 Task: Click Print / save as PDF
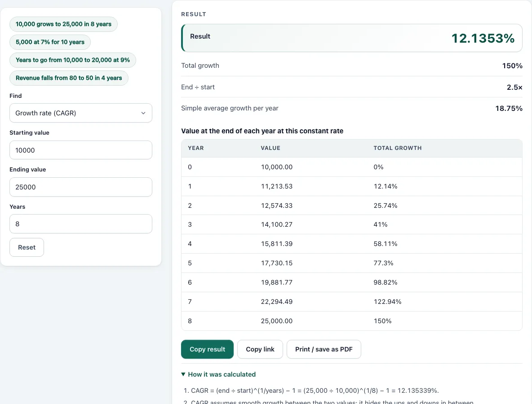(x=324, y=349)
